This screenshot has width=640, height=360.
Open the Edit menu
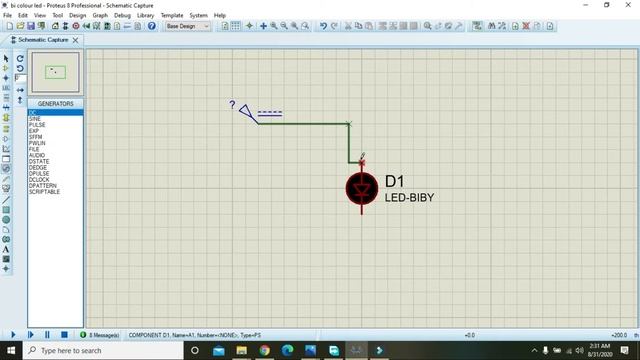click(x=23, y=15)
